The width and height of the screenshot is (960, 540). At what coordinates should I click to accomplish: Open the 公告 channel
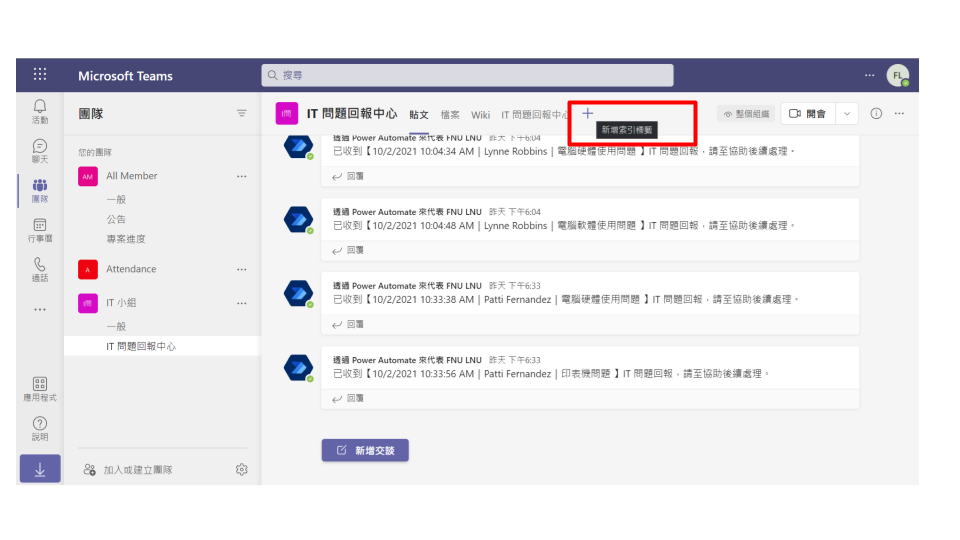(x=116, y=219)
